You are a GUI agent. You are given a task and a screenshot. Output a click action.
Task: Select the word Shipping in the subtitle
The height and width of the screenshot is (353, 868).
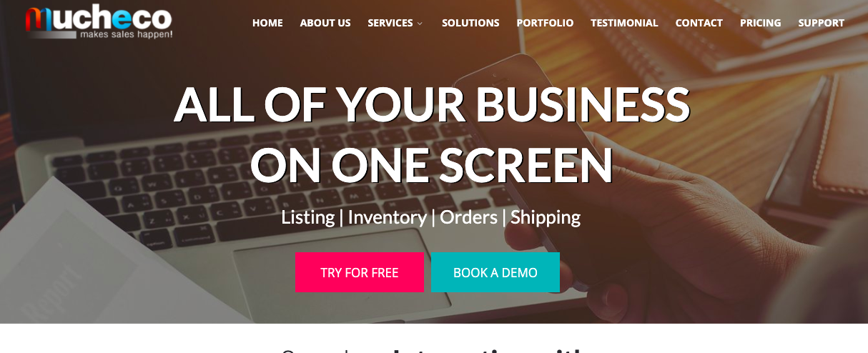(x=546, y=217)
